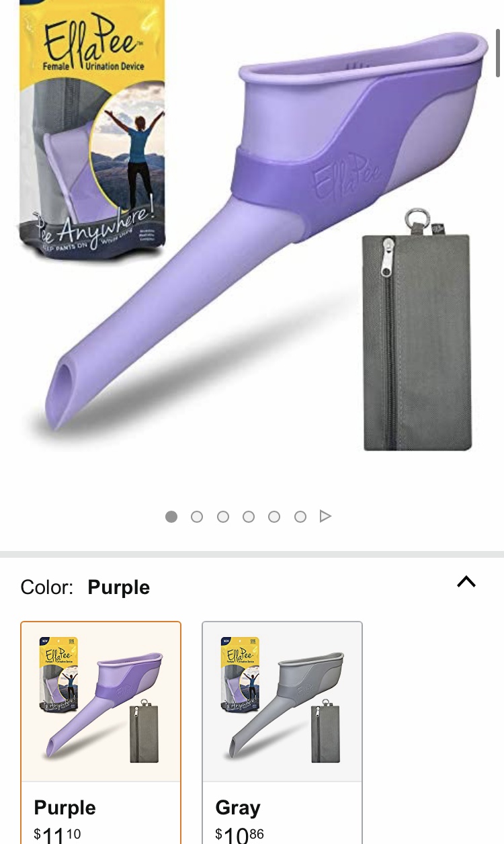Show the fifth product image via dot
Viewport: 504px width, 844px height.
(x=274, y=516)
